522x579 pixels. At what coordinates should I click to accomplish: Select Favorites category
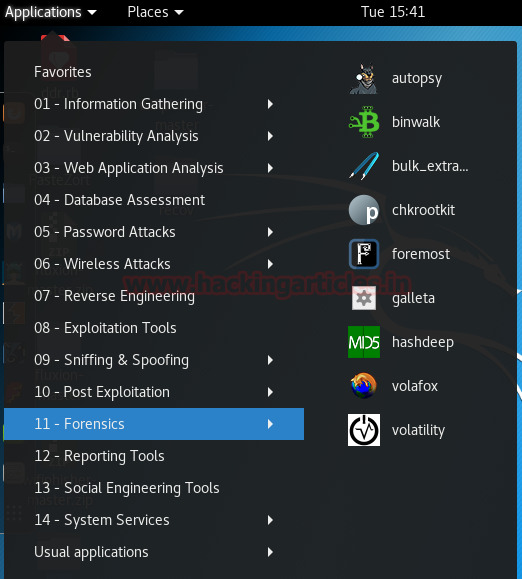coord(154,72)
